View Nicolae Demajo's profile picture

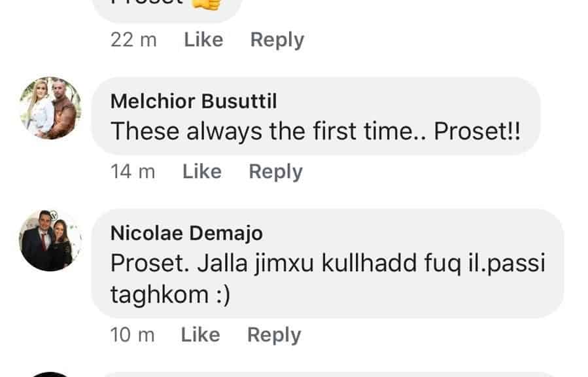click(50, 240)
